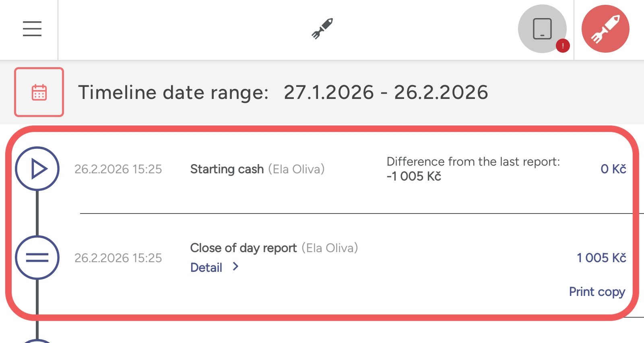Select the Close of day report label

click(244, 248)
